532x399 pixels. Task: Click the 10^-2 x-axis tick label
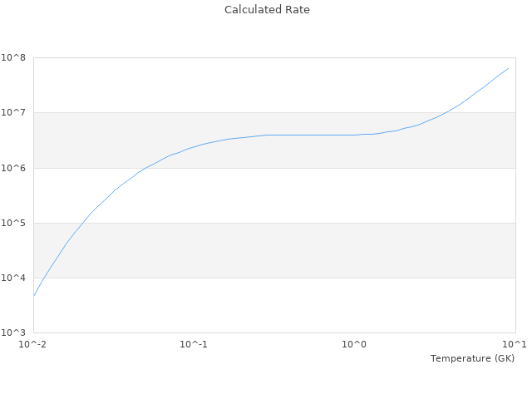(33, 343)
